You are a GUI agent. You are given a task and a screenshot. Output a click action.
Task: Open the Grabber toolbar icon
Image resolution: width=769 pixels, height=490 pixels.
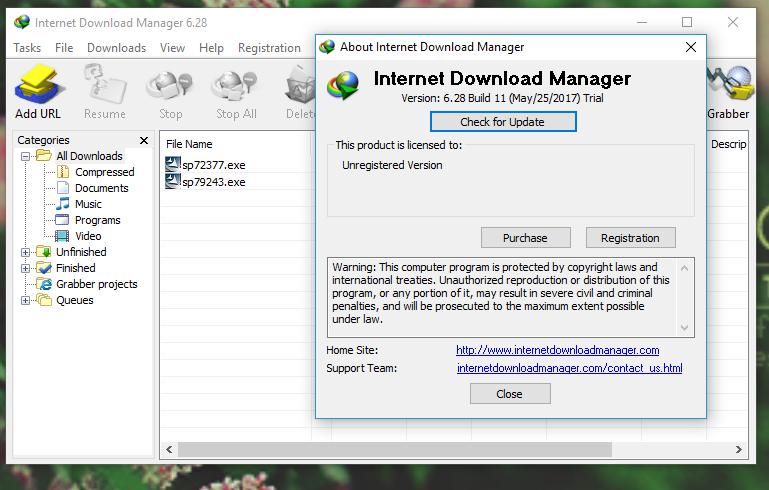(x=729, y=84)
